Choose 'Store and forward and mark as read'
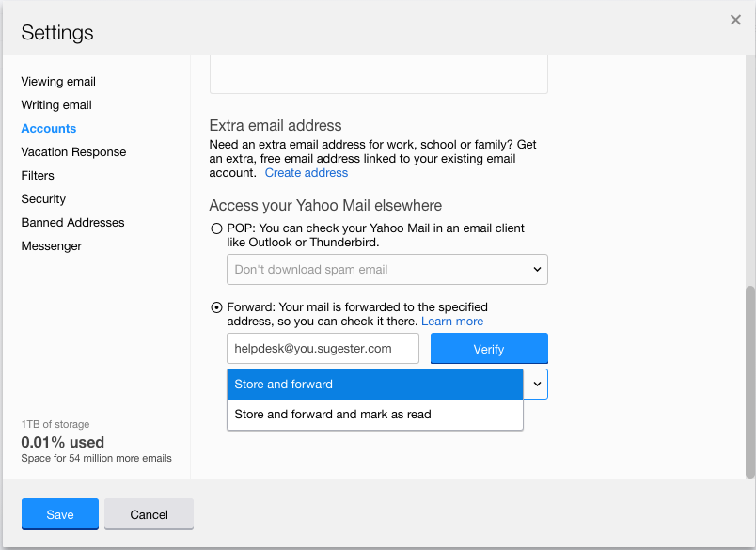 point(374,415)
